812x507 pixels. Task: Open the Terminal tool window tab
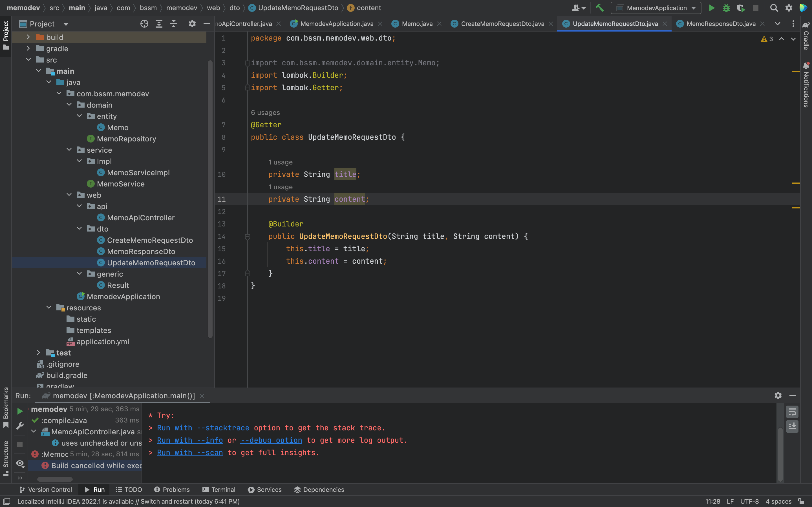219,490
